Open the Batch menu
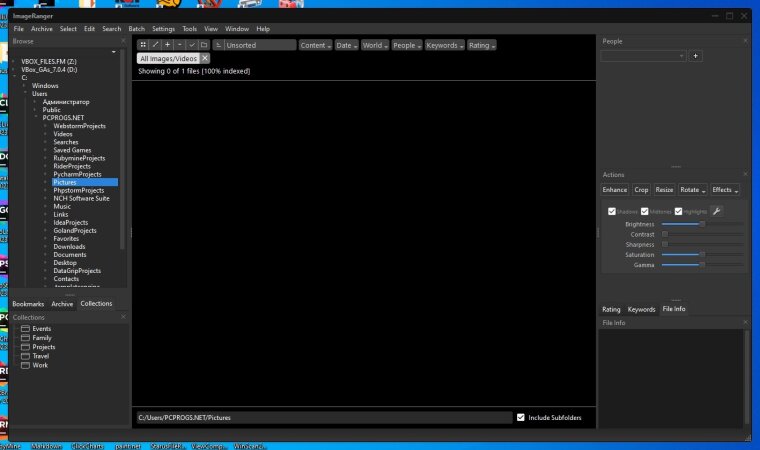 pyautogui.click(x=137, y=29)
